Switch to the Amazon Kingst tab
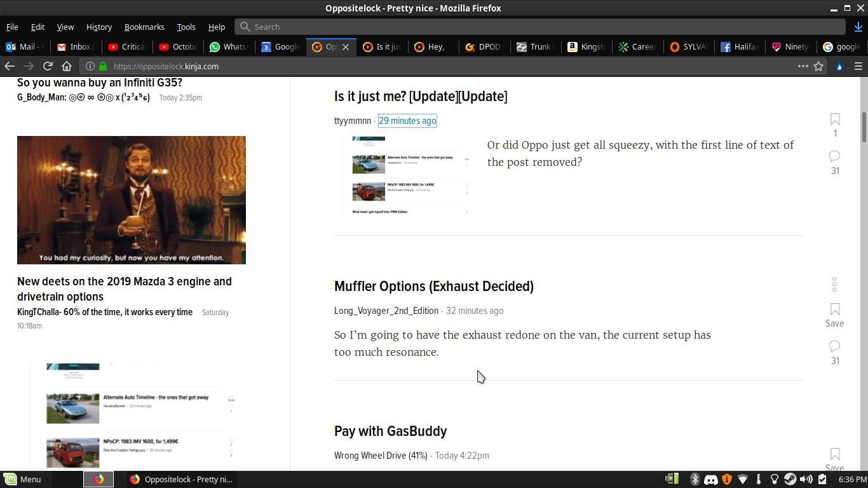The height and width of the screenshot is (488, 868). point(587,47)
